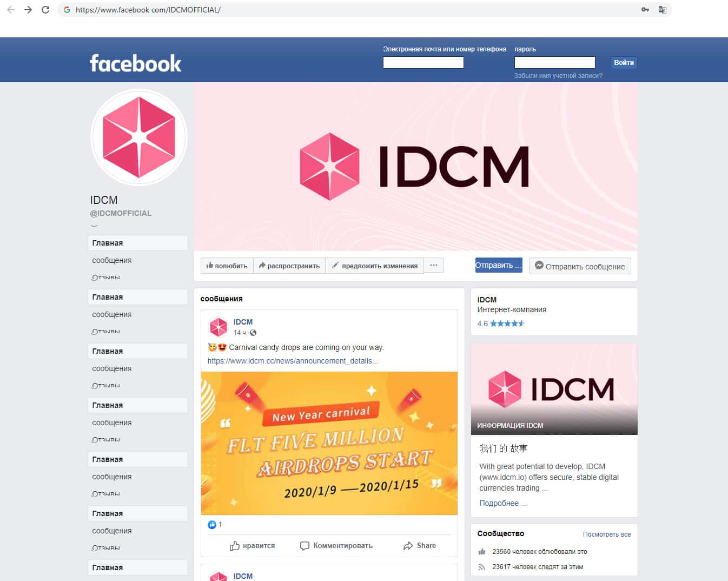Click the globe audience icon beside 14 ч
Viewport: 728px width, 581px height.
pyautogui.click(x=253, y=333)
